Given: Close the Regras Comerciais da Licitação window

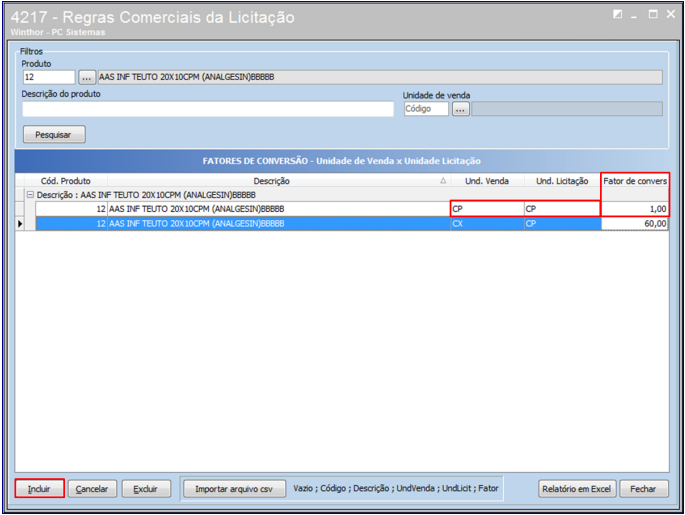Looking at the screenshot, I should click(x=671, y=14).
